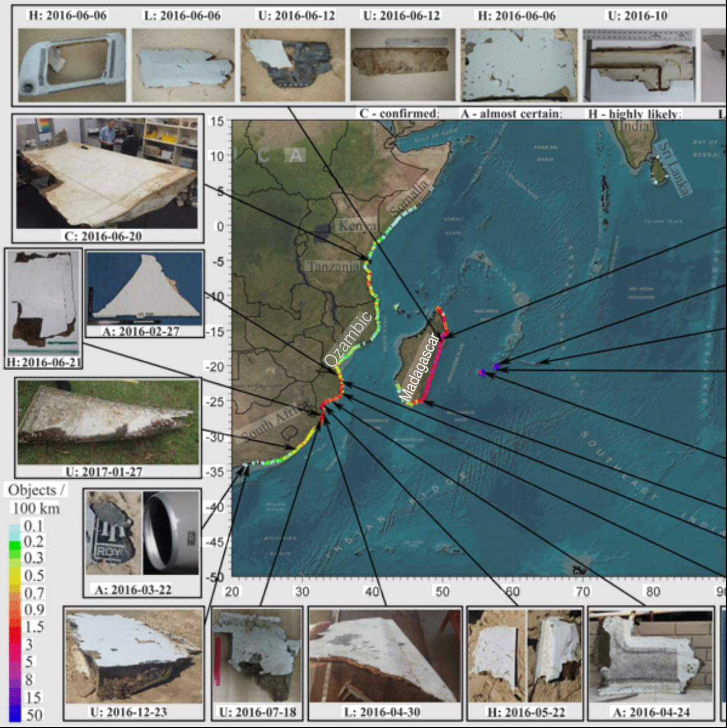Viewport: 727px width, 728px height.
Task: Open the window-frame debris photo at top left
Action: pos(72,65)
